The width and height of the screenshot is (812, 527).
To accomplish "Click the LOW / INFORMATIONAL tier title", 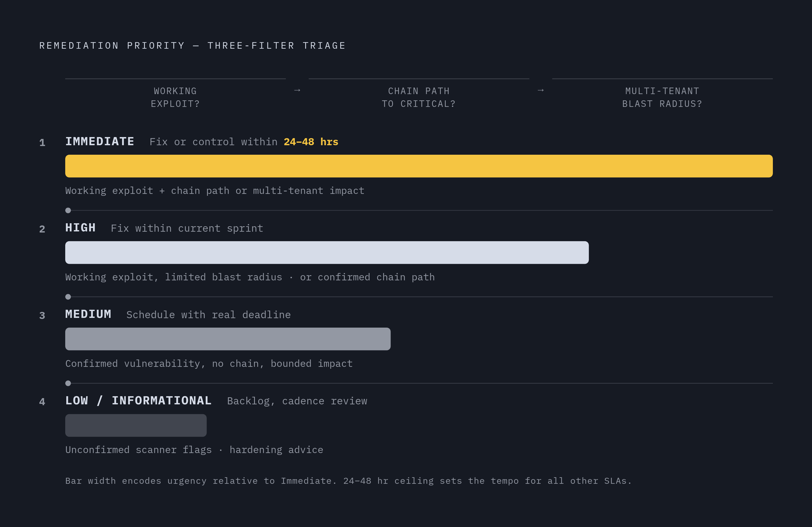I will [x=139, y=400].
